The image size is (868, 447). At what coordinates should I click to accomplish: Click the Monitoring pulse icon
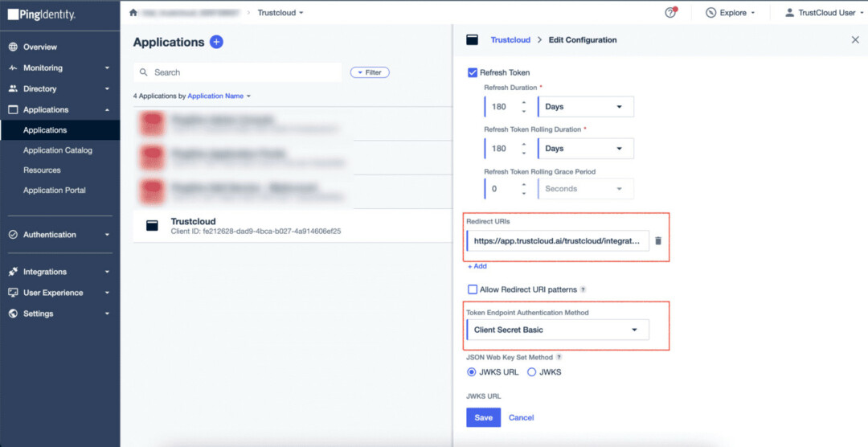(x=14, y=68)
